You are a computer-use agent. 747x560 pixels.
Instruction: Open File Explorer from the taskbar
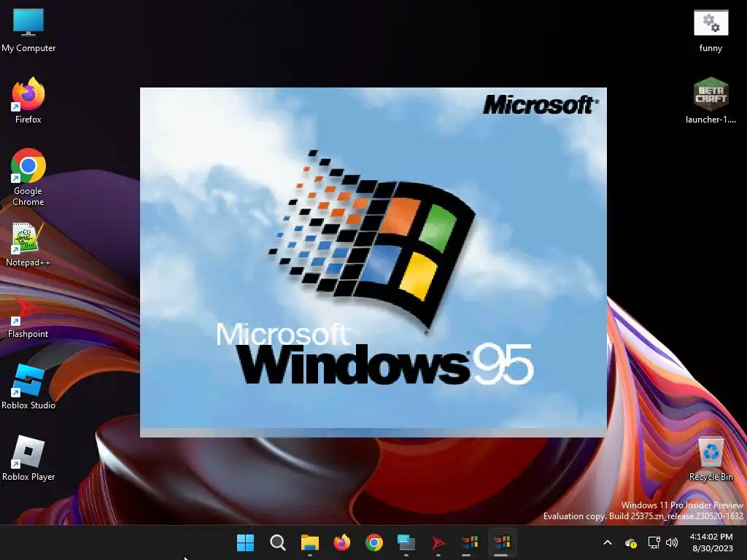tap(309, 542)
